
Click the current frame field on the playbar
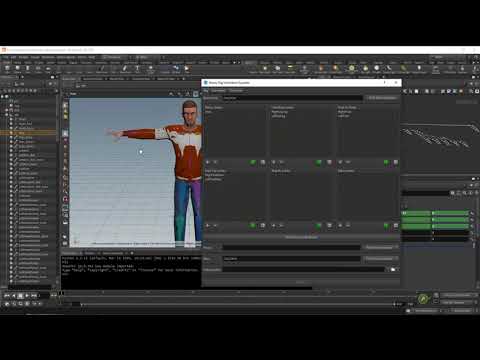pyautogui.click(x=45, y=295)
